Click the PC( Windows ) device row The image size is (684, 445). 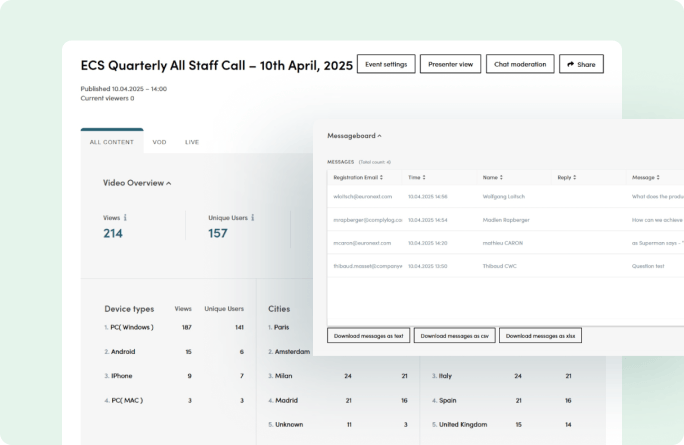click(174, 327)
